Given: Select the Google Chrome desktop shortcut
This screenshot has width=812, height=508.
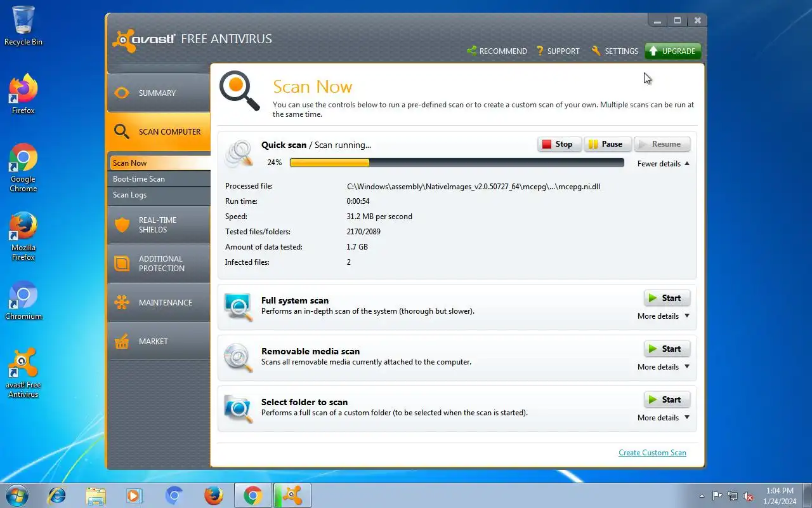Looking at the screenshot, I should (x=23, y=168).
